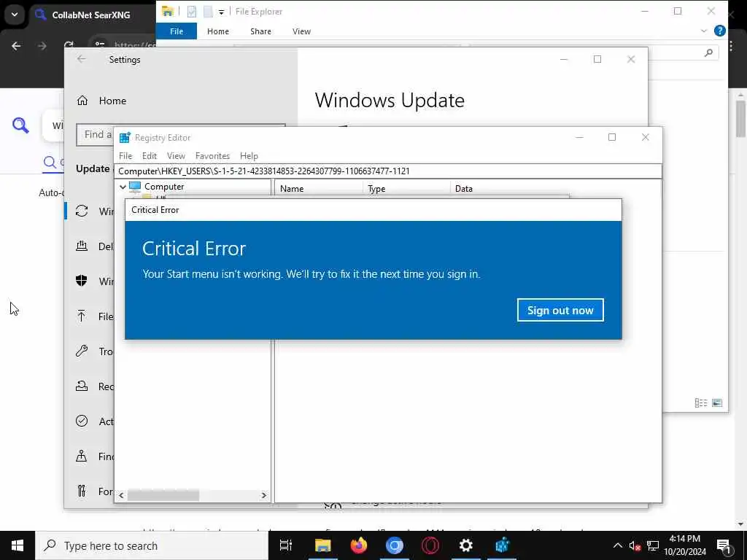Viewport: 747px width, 560px height.
Task: Click New folder quick access icon in File Explorer
Action: pyautogui.click(x=208, y=12)
